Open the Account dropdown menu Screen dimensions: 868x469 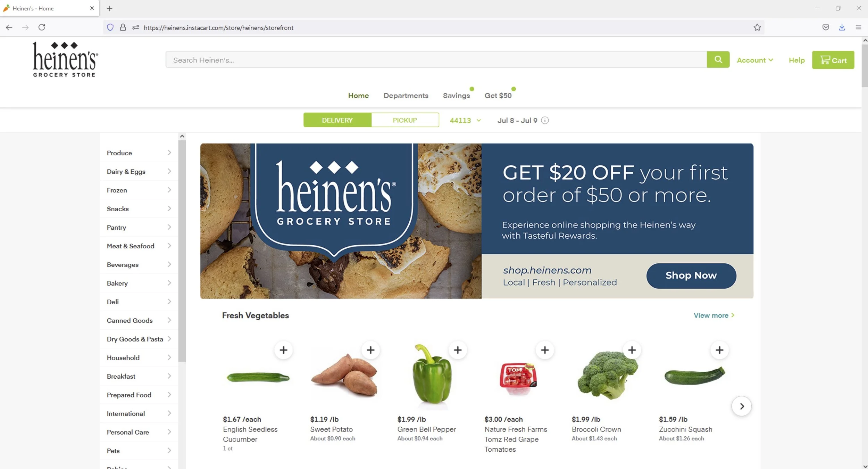pos(755,60)
